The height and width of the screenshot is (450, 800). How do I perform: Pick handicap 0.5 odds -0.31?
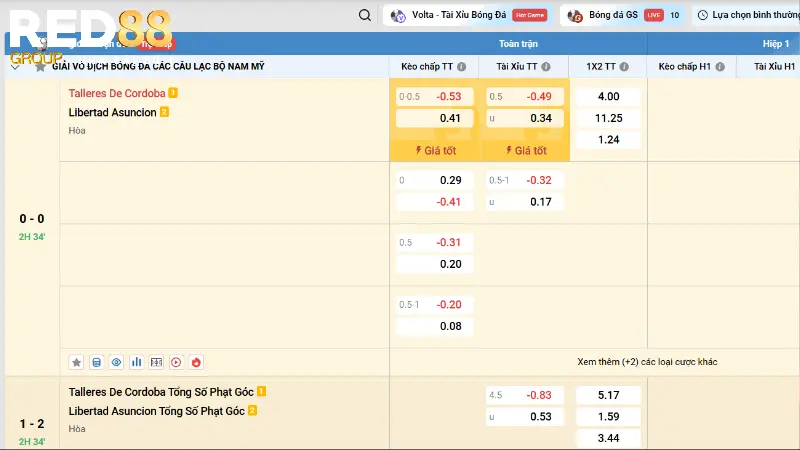coord(434,242)
